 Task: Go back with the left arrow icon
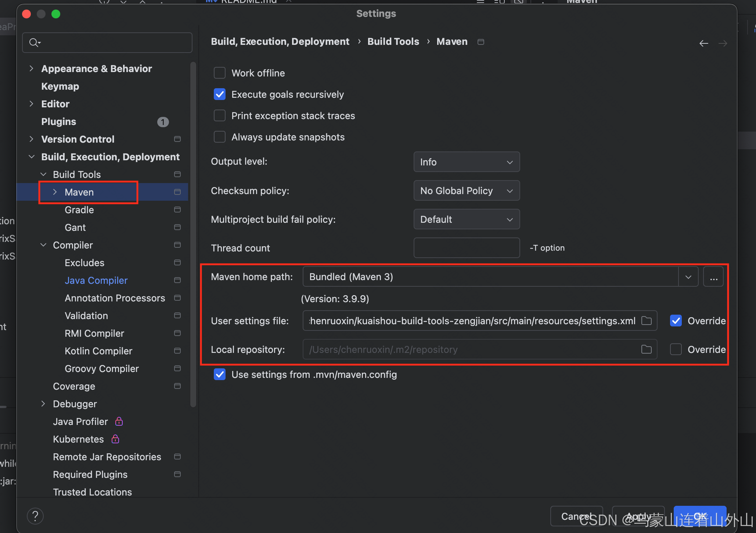[x=703, y=43]
